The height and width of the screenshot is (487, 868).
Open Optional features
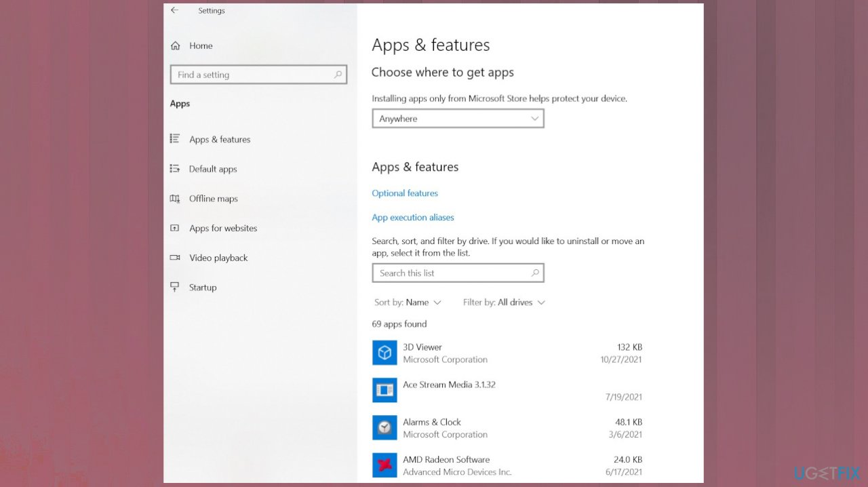405,193
